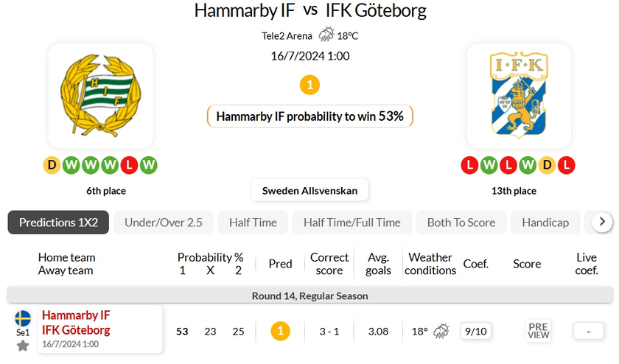Click the large orange 1 badge below date
This screenshot has height=364, width=619.
pyautogui.click(x=309, y=85)
